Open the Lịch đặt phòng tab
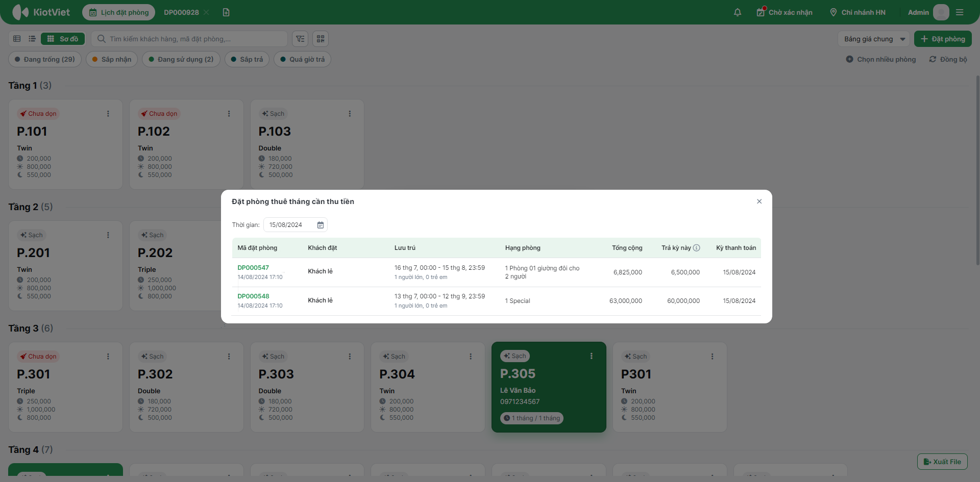980x482 pixels. (x=119, y=12)
